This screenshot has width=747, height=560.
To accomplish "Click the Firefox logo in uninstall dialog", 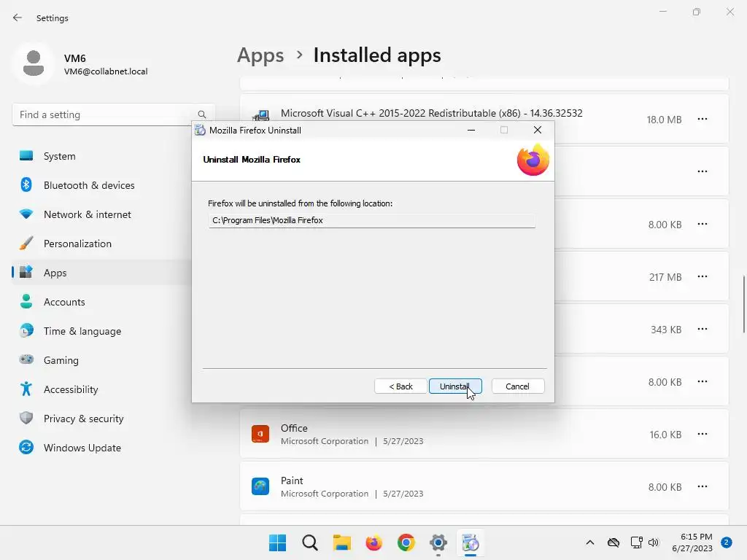I will [x=533, y=160].
